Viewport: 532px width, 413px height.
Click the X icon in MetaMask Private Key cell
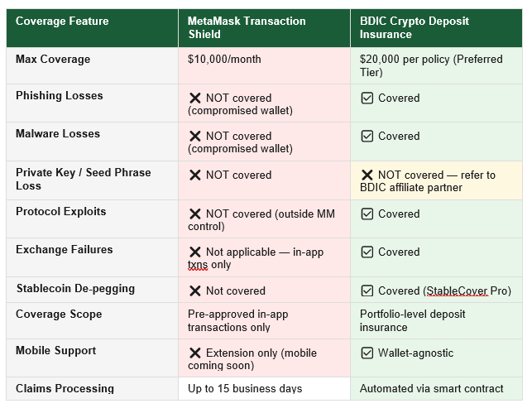[x=195, y=175]
